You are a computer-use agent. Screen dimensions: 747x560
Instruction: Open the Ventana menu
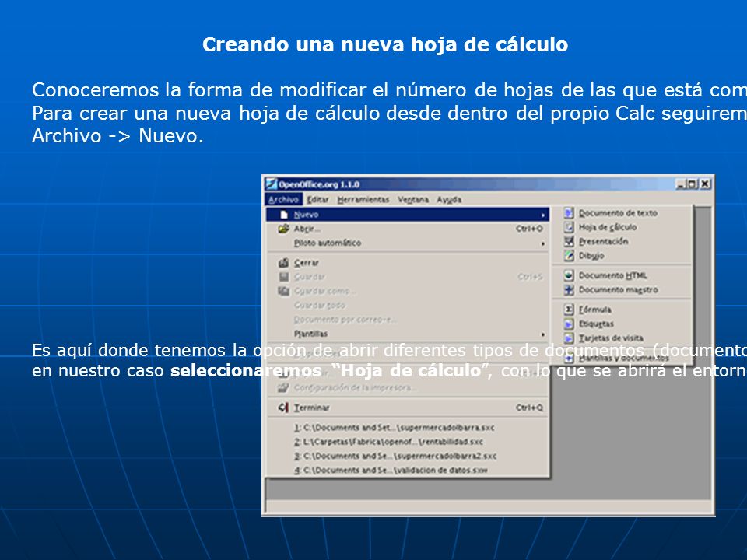pos(413,200)
